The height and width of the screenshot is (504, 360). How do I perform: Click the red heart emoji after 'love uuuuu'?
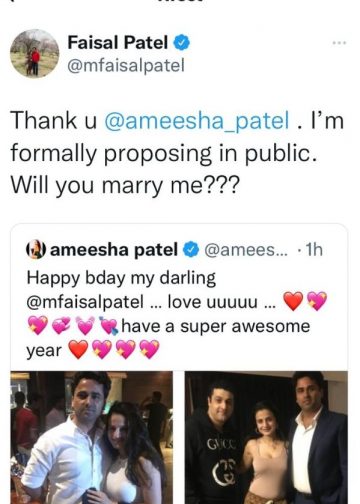coord(293,301)
